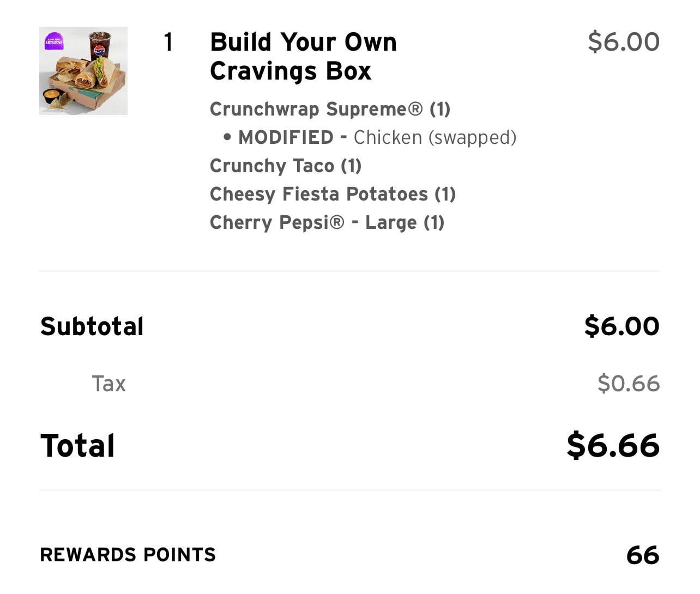Image resolution: width=700 pixels, height=594 pixels.
Task: Select the Cherry Pepsi Large line item
Action: pos(327,222)
